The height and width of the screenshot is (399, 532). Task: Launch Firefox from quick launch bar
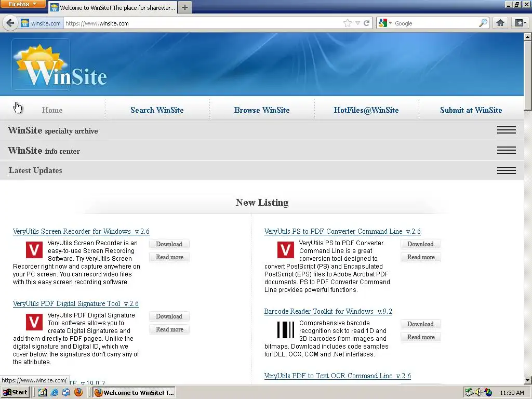(x=78, y=393)
